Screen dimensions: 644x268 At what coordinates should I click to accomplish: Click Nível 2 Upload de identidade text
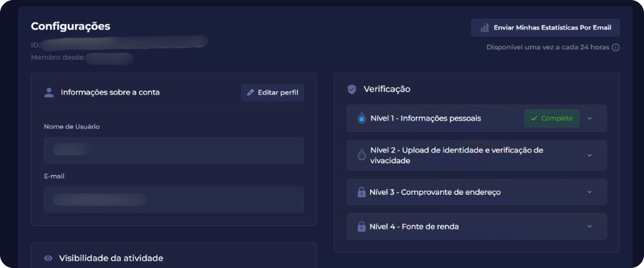457,155
